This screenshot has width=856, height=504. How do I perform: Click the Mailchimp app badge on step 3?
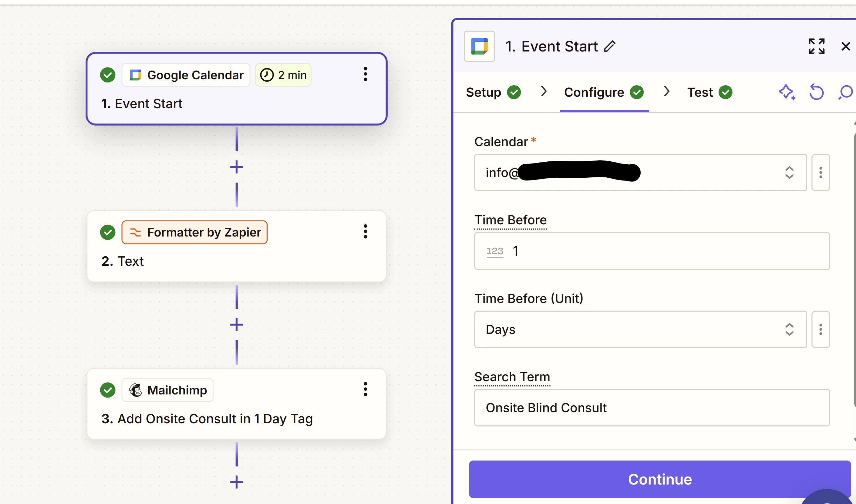[168, 390]
